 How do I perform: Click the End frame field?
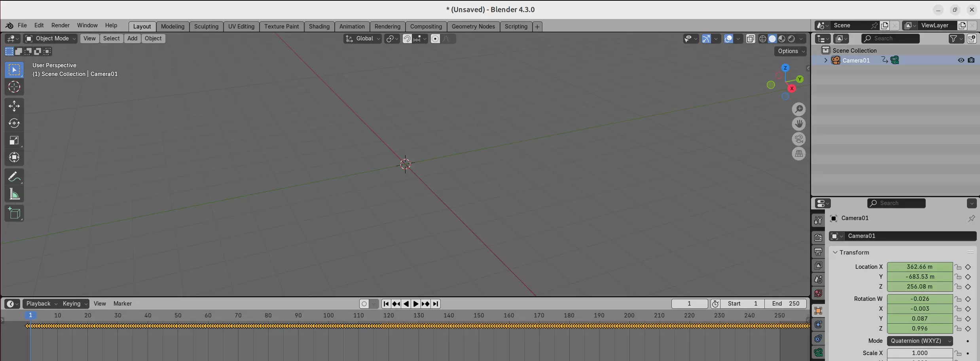click(x=785, y=304)
